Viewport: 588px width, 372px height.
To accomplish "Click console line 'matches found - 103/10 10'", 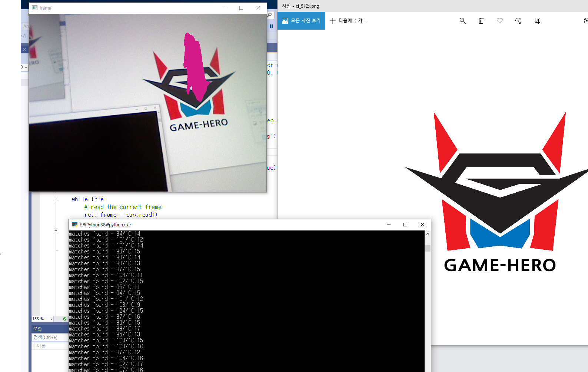I will (106, 346).
